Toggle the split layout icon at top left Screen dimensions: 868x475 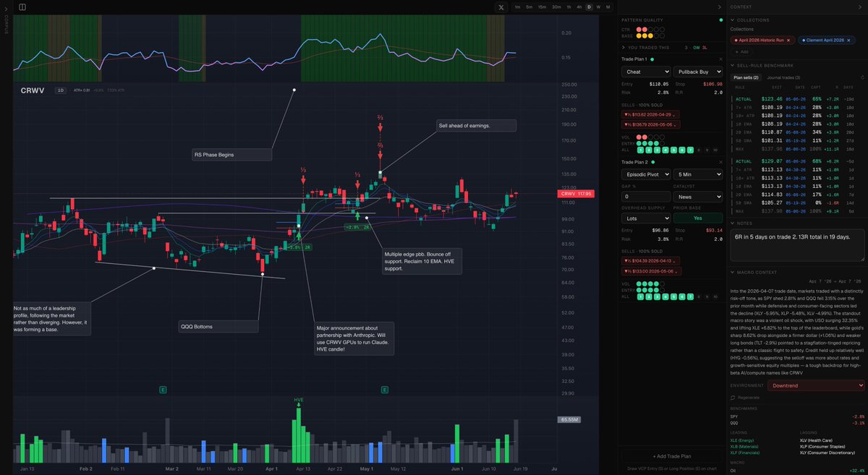tap(22, 7)
